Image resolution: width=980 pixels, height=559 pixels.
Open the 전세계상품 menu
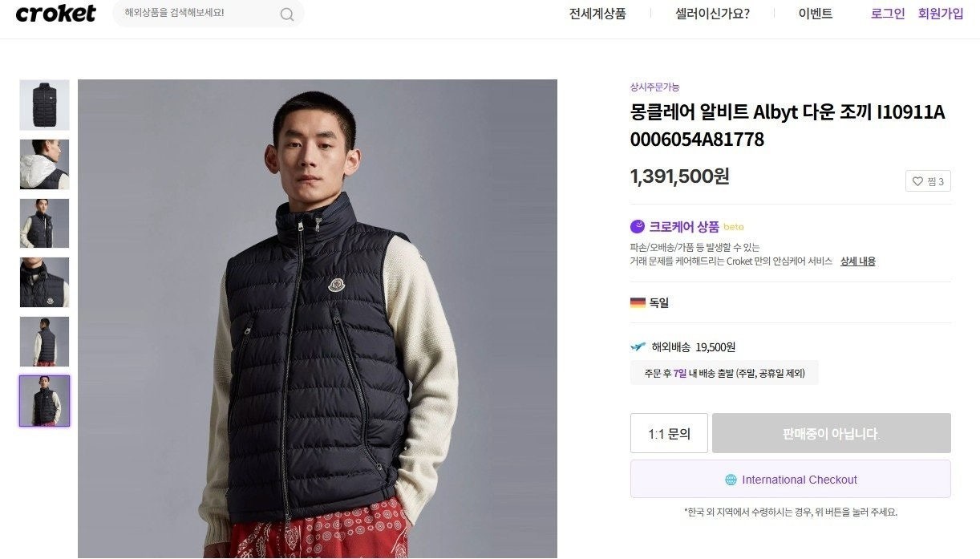pos(597,14)
